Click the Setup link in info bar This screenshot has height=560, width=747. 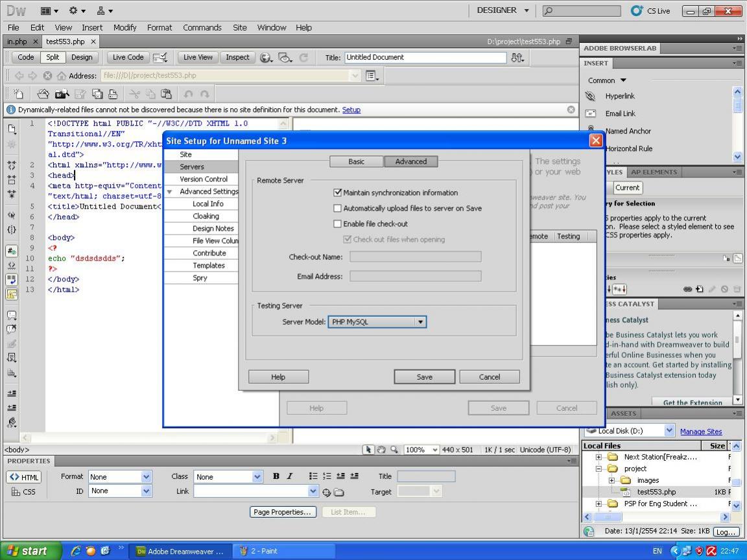[x=351, y=110]
